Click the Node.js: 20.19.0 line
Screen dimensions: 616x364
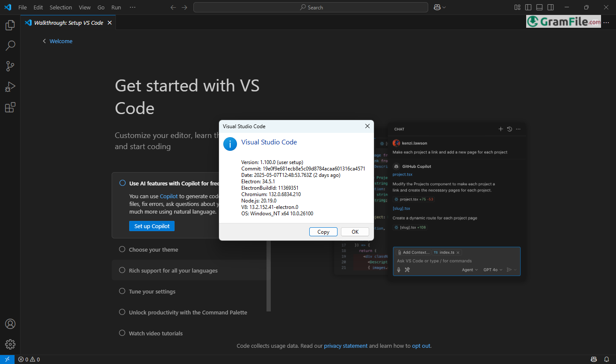tap(259, 201)
